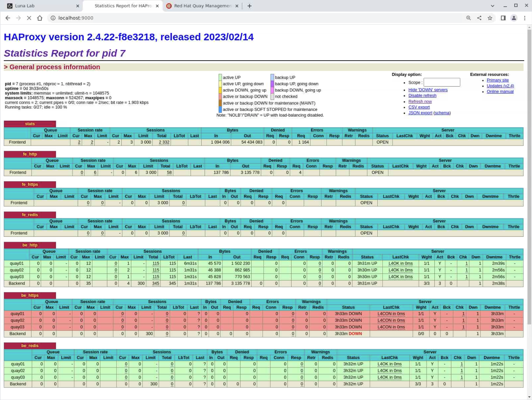Open the zoom magnifier icon in address bar
This screenshot has width=532, height=400.
468,18
